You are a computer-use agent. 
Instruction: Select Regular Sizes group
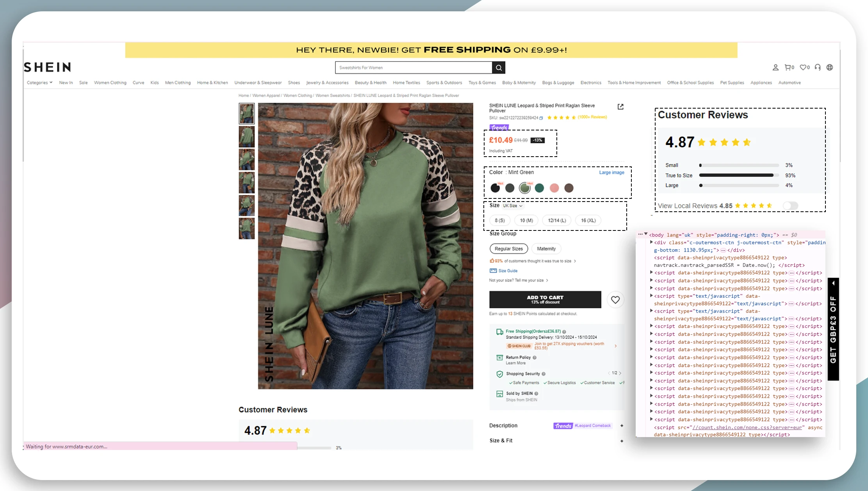(x=509, y=249)
